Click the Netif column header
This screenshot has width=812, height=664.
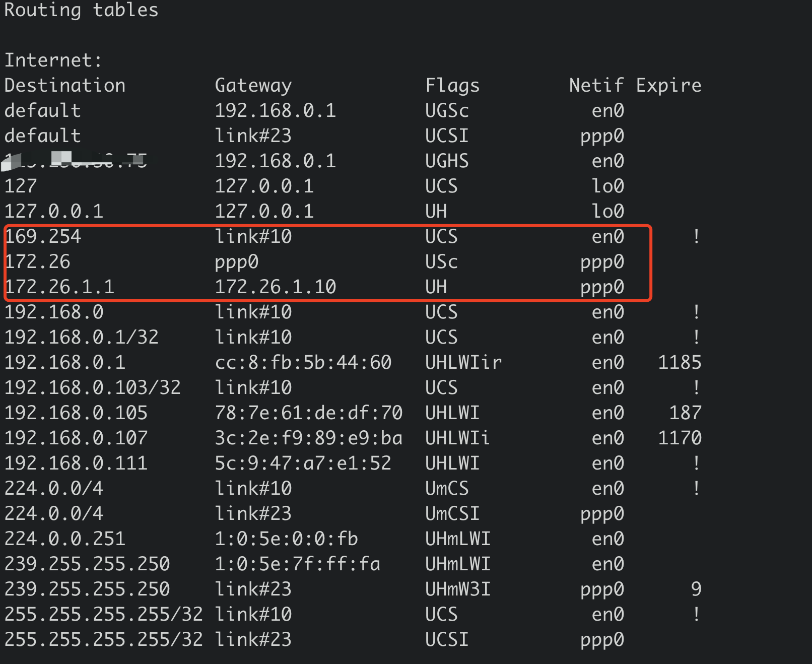(x=596, y=86)
